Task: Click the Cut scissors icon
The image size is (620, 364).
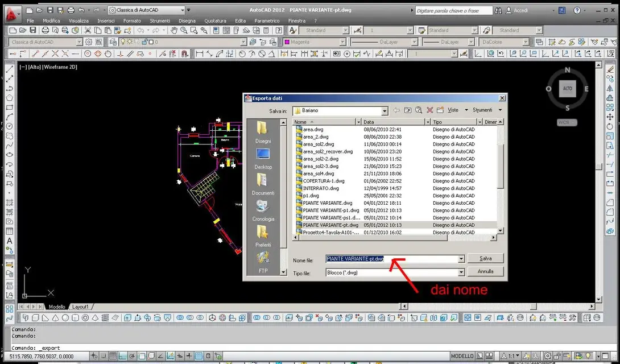Action: click(88, 30)
